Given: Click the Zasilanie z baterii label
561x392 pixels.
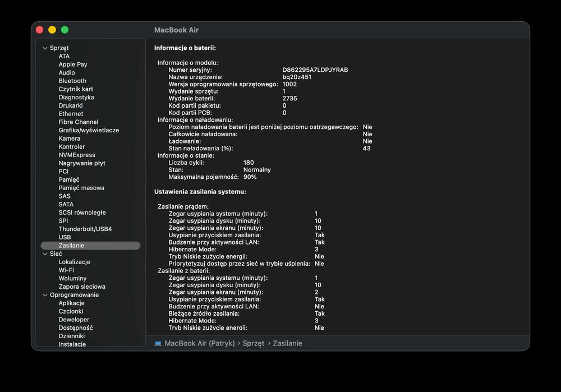Looking at the screenshot, I should [183, 271].
